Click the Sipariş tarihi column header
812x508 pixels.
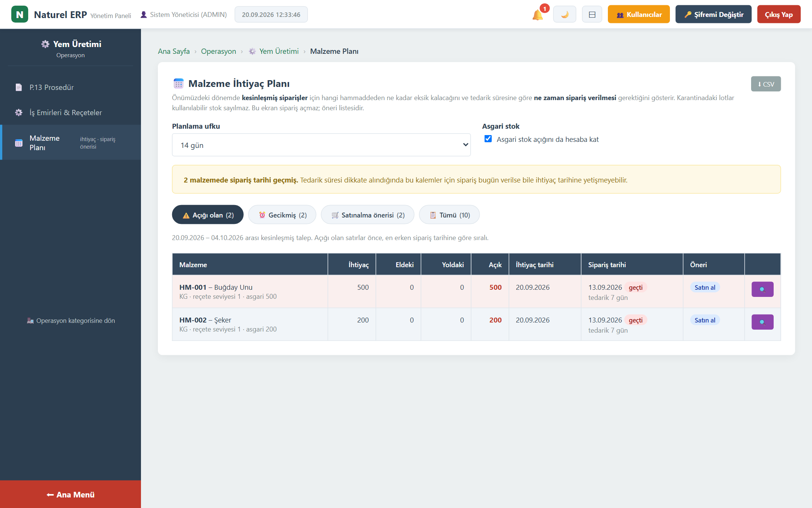(632, 265)
